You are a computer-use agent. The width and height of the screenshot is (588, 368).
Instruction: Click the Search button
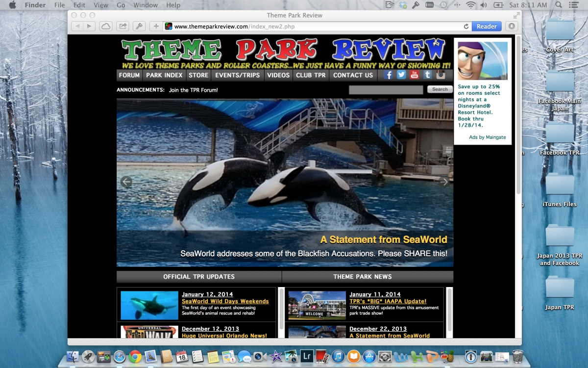[x=440, y=89]
